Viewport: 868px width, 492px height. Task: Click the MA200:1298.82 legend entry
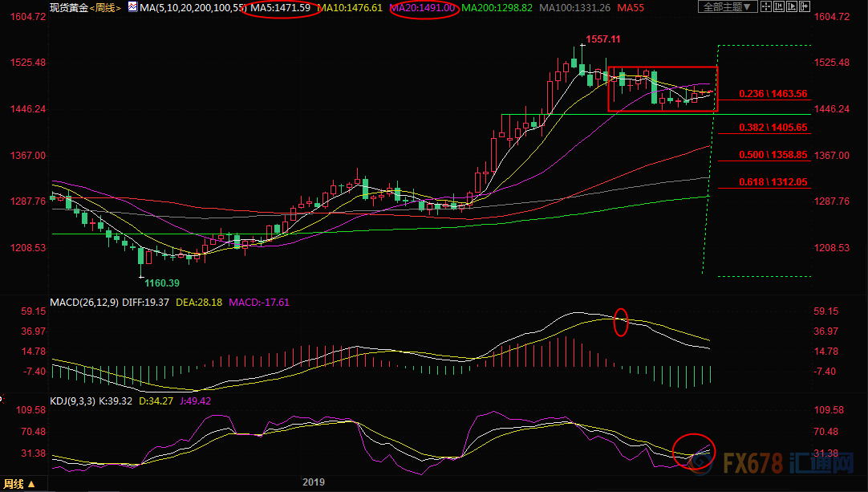click(x=497, y=8)
